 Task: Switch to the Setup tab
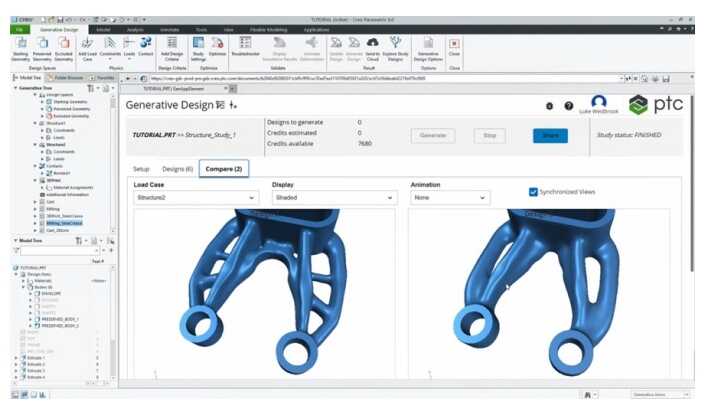click(x=141, y=169)
